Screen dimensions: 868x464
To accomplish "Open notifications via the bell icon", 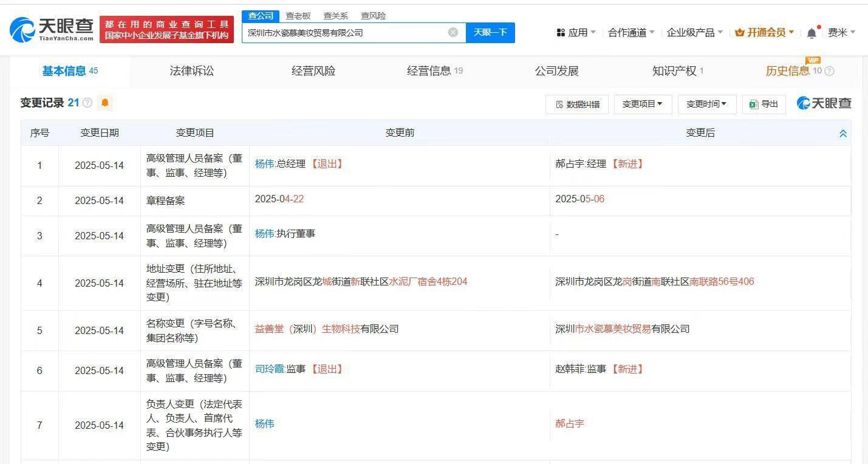I will [810, 32].
